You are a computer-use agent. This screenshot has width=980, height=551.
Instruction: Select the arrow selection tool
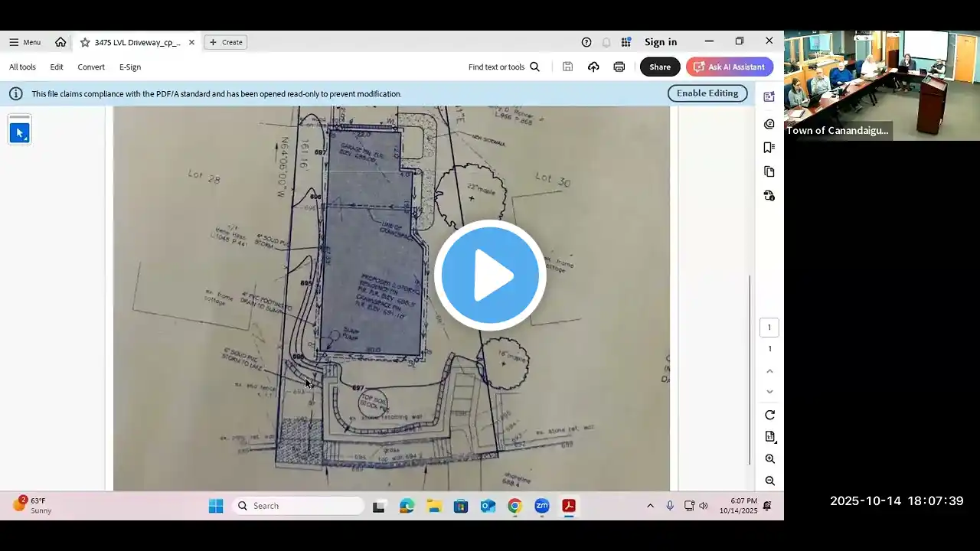click(20, 132)
